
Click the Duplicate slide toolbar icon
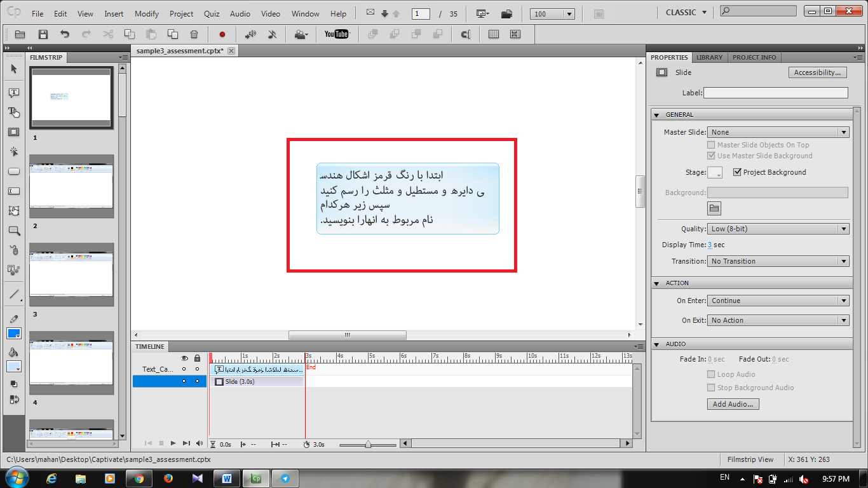pyautogui.click(x=173, y=34)
